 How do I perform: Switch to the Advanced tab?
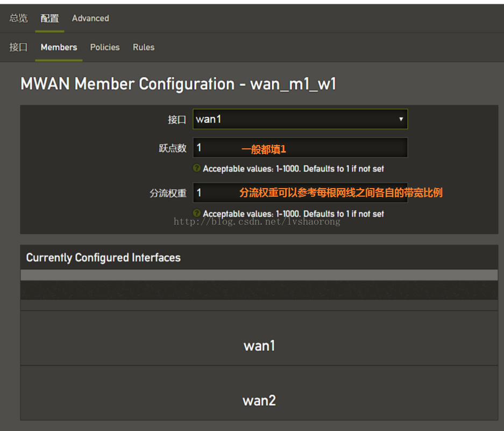click(x=90, y=18)
